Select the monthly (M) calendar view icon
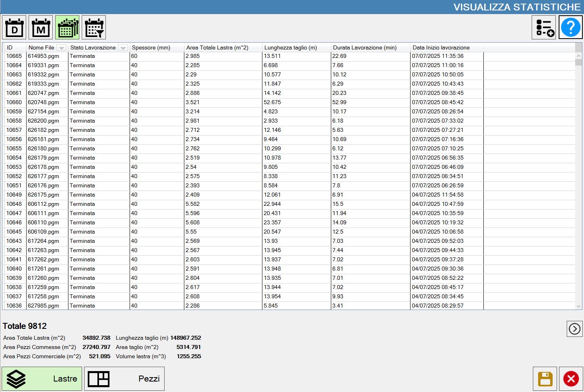584x392 pixels. (41, 27)
